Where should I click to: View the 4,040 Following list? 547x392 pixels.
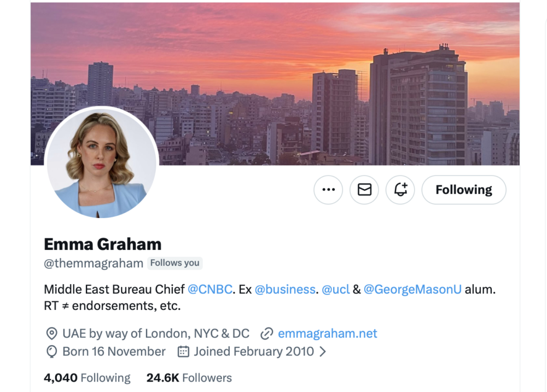87,378
